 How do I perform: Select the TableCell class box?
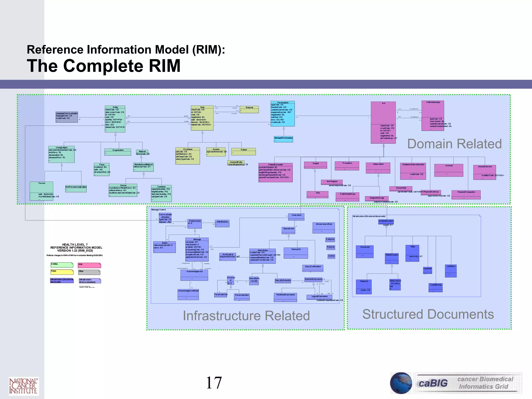pos(364,287)
